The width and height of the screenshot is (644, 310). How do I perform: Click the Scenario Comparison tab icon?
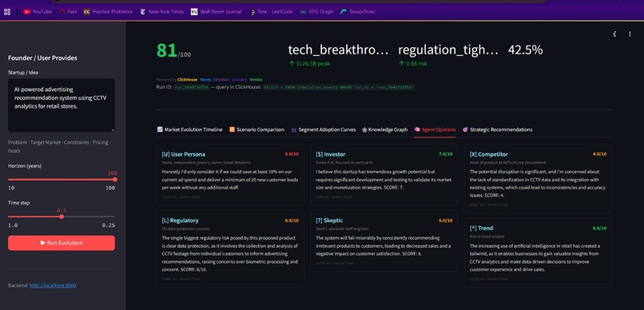point(232,129)
